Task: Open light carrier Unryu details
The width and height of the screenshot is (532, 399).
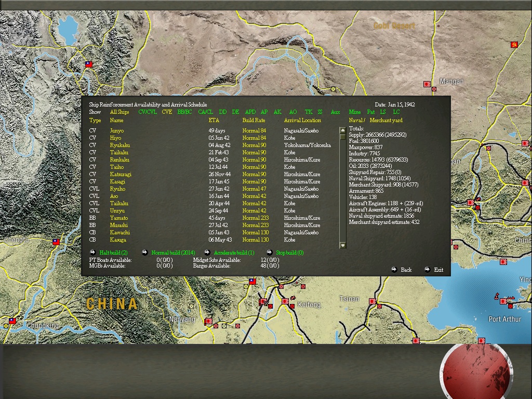Action: (x=117, y=210)
